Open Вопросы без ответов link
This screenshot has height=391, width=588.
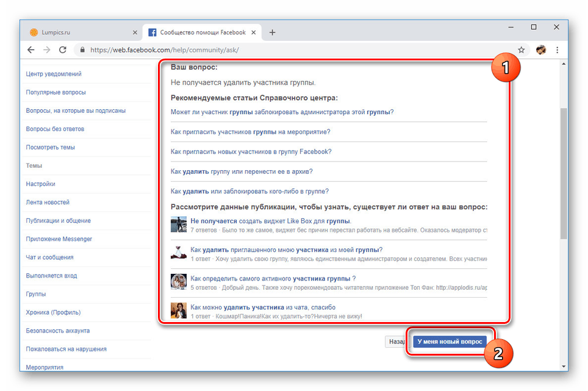click(55, 129)
